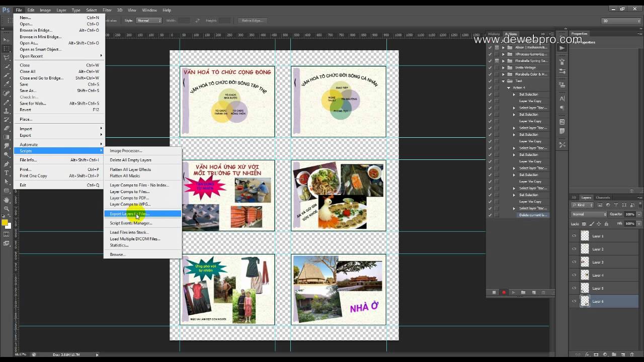Toggle checkmark for Action 4
The width and height of the screenshot is (644, 362).
pyautogui.click(x=490, y=87)
